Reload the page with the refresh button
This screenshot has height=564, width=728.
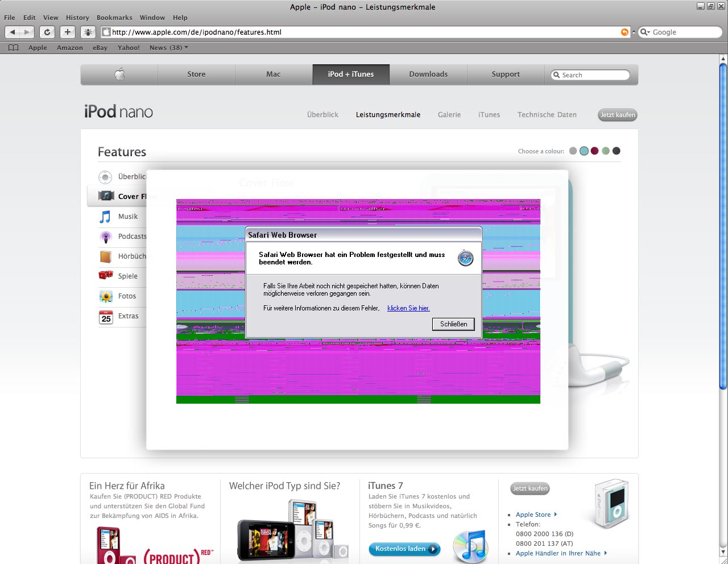[47, 32]
